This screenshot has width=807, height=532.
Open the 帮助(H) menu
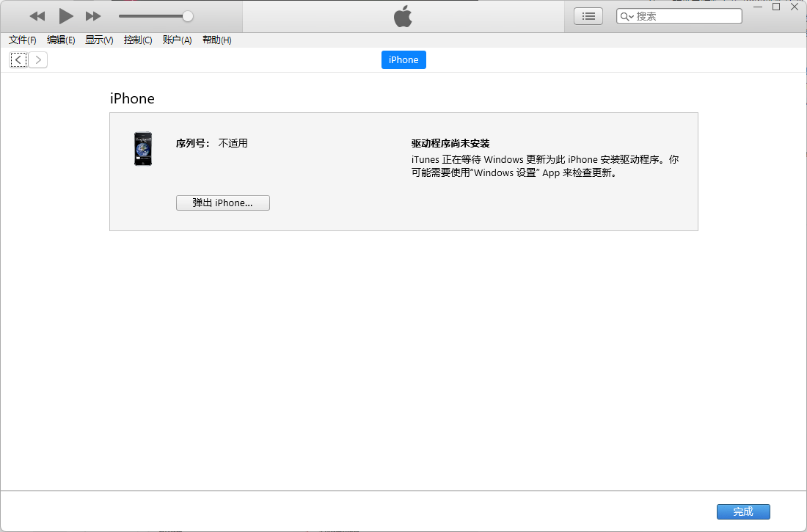click(x=216, y=40)
